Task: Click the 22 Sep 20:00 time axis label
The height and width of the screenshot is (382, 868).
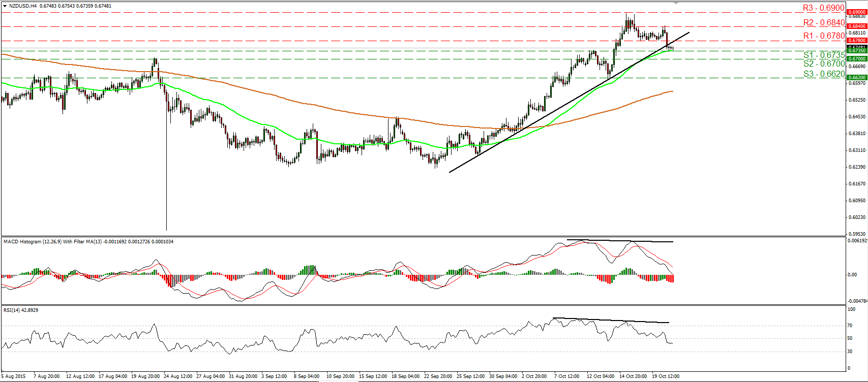Action: 438,376
